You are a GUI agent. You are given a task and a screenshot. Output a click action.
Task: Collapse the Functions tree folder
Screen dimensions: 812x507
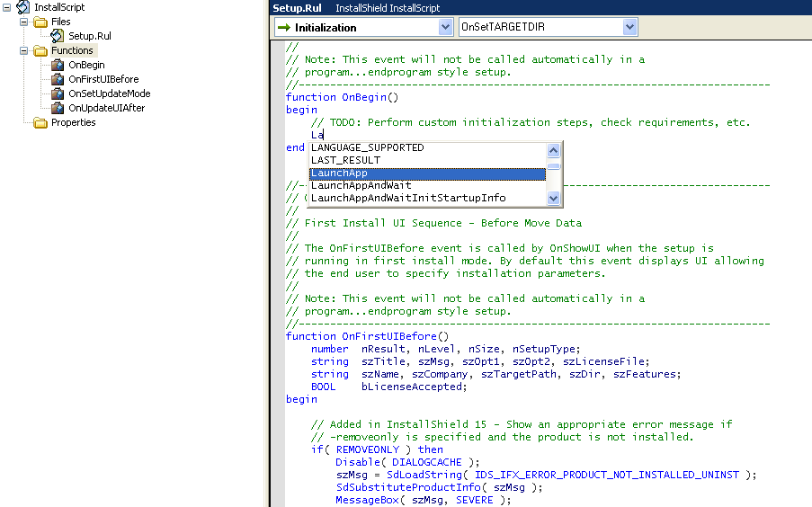pyautogui.click(x=24, y=50)
